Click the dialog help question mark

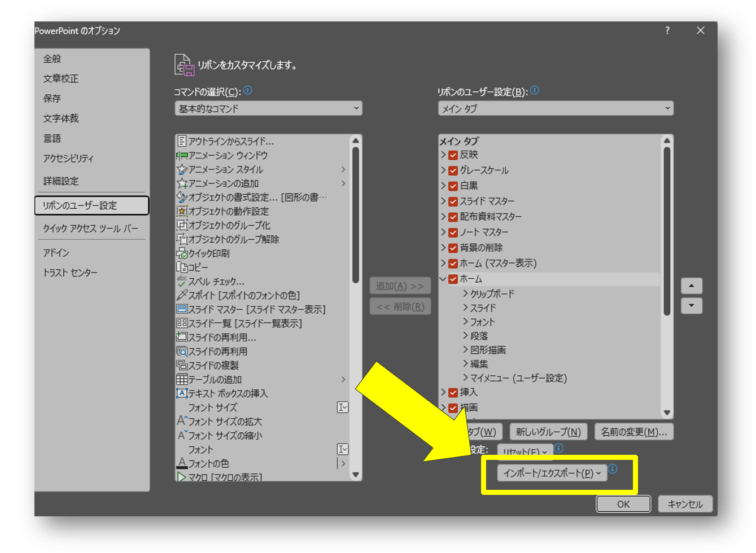pos(667,30)
